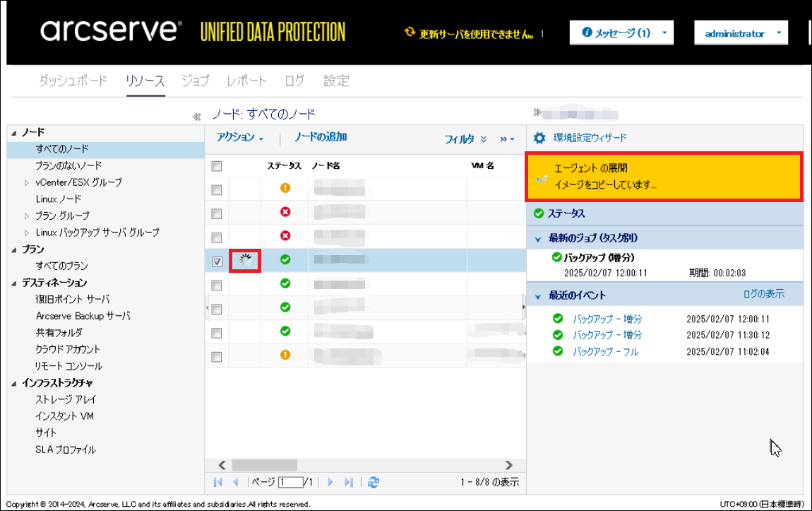Image resolution: width=812 pixels, height=511 pixels.
Task: Go to next page icon
Action: pyautogui.click(x=330, y=483)
